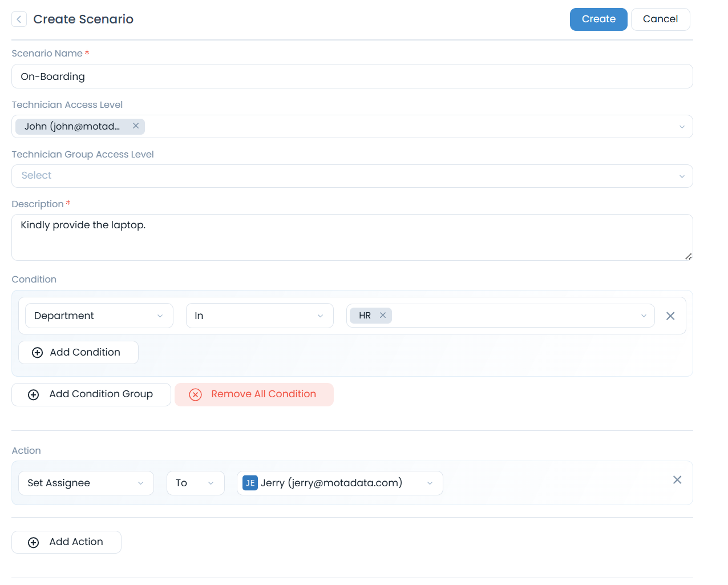Viewport: 728px width, 585px height.
Task: Click the Cancel button
Action: [x=660, y=19]
